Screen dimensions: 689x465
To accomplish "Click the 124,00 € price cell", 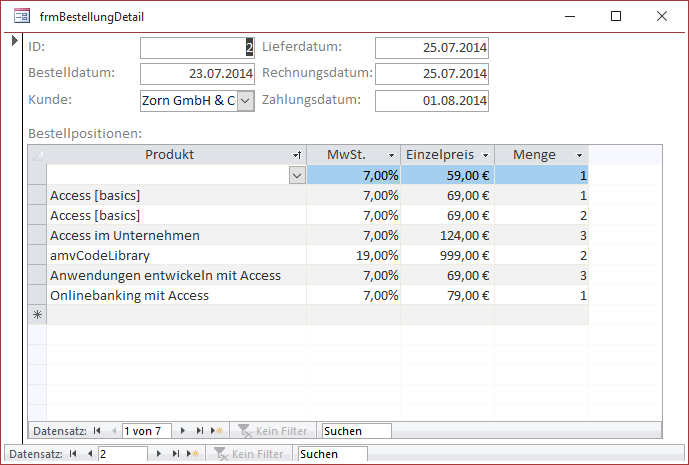I will pos(448,236).
